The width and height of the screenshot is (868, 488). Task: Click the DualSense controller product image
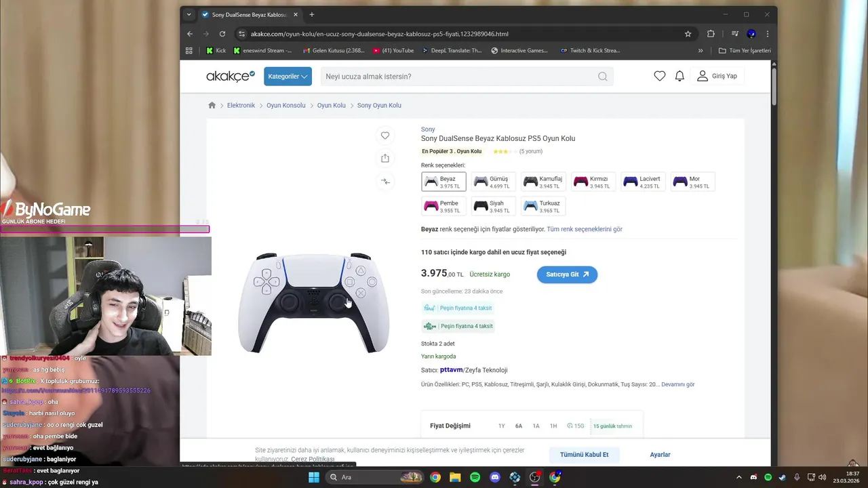pyautogui.click(x=313, y=302)
